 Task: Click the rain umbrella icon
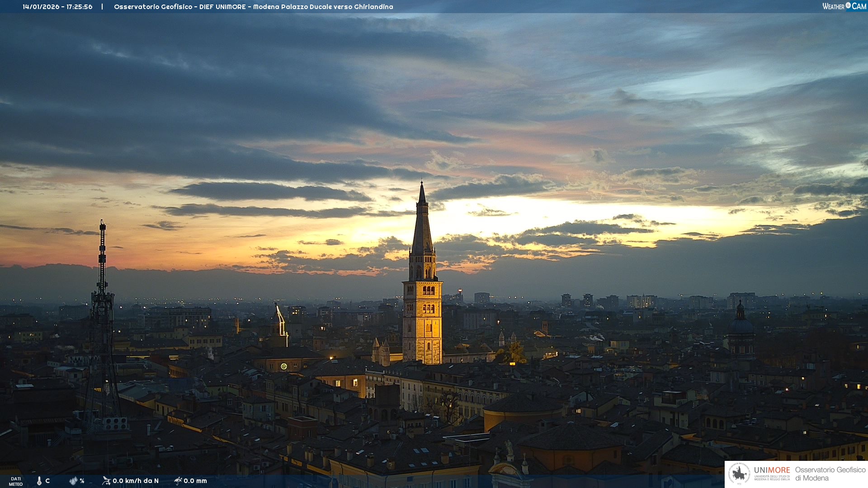(178, 481)
